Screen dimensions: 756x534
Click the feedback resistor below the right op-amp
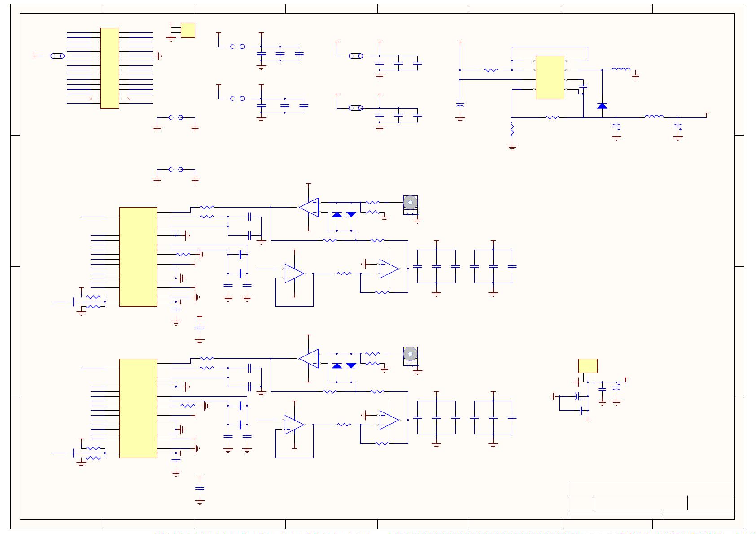click(x=381, y=292)
